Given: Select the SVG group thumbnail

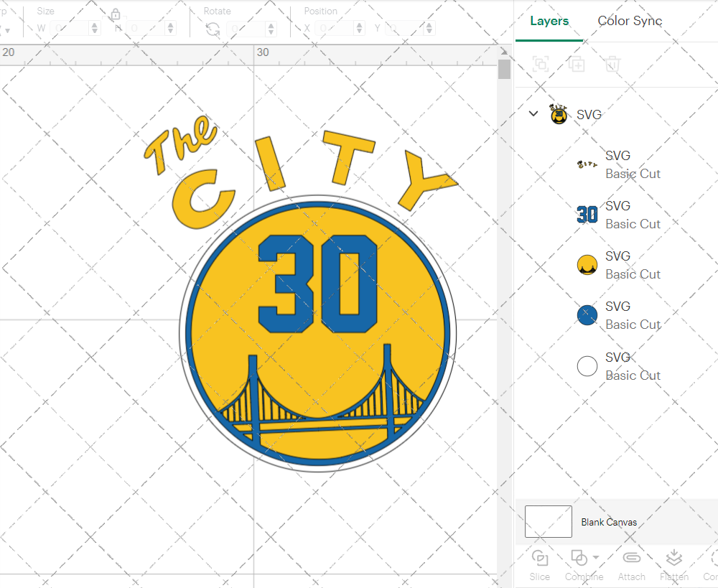Looking at the screenshot, I should click(559, 114).
